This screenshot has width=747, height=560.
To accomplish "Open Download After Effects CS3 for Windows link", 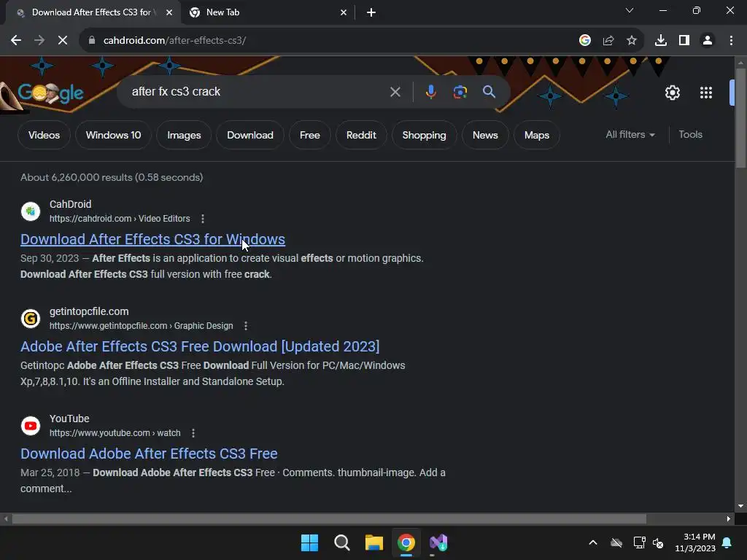I will click(x=152, y=239).
